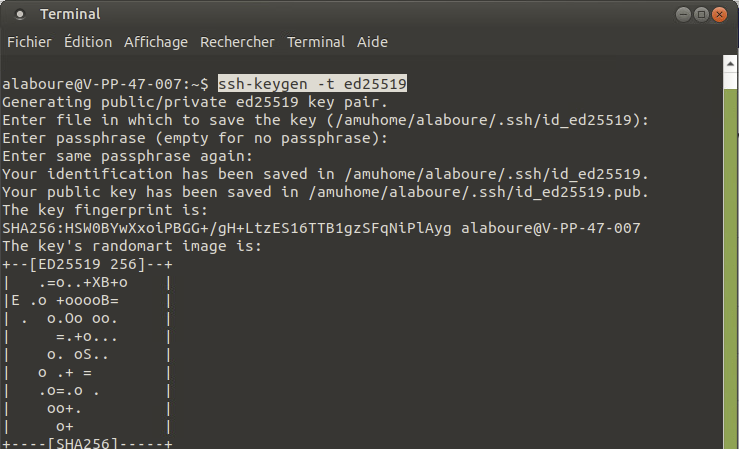
Task: Click the highlighted ssh-keygen -t ed25519 command
Action: 313,83
